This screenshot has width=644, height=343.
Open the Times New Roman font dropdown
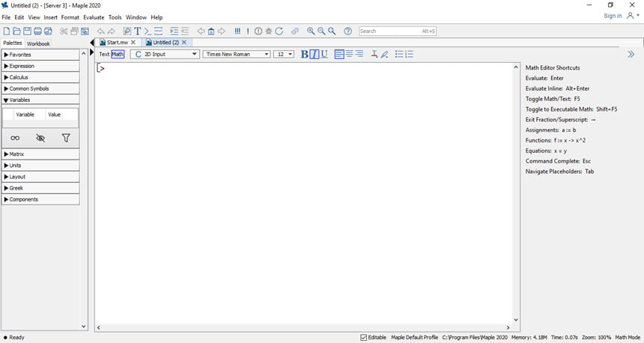click(x=236, y=54)
